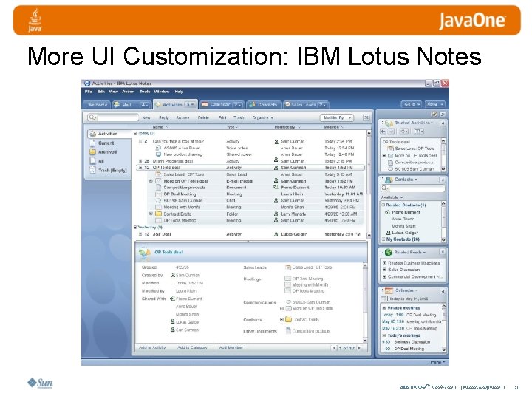Open the Related Feeds panel menu
The image size is (532, 399).
click(x=409, y=253)
